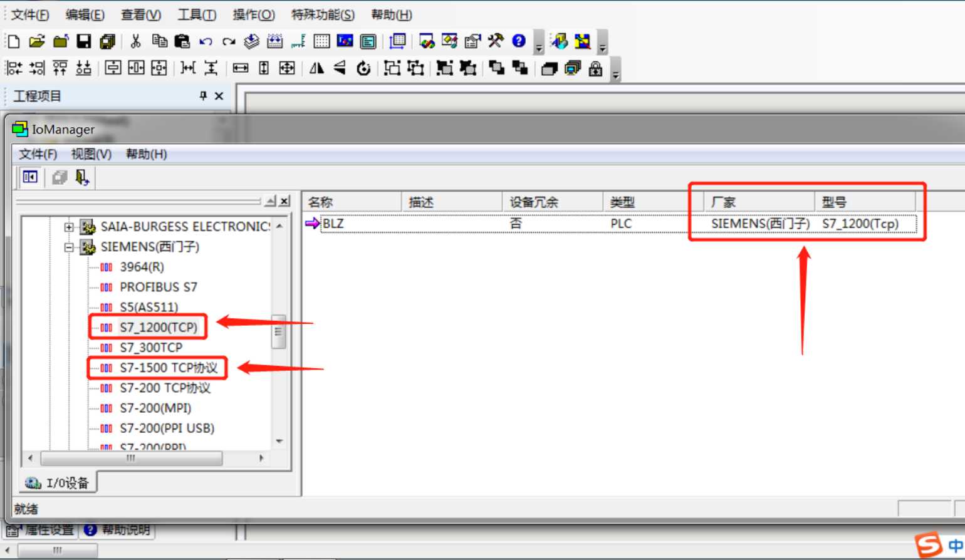
Task: Click the lock padlock icon in toolbar
Action: click(x=595, y=68)
